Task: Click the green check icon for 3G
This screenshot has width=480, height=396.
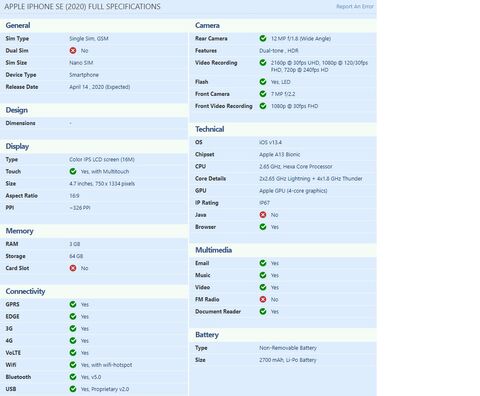Action: pyautogui.click(x=73, y=328)
